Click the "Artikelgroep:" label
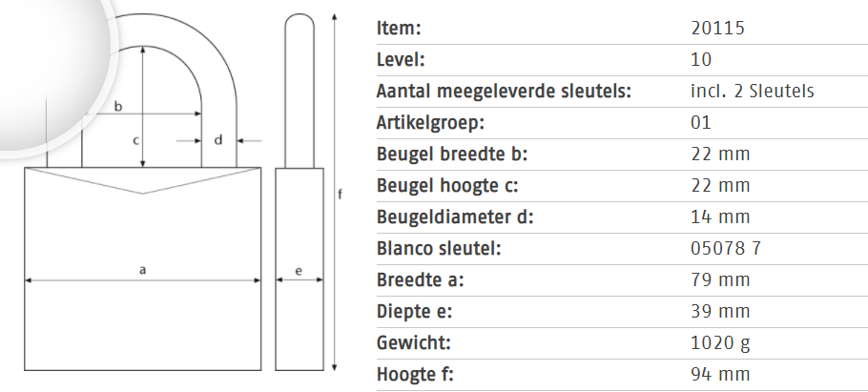 click(431, 122)
